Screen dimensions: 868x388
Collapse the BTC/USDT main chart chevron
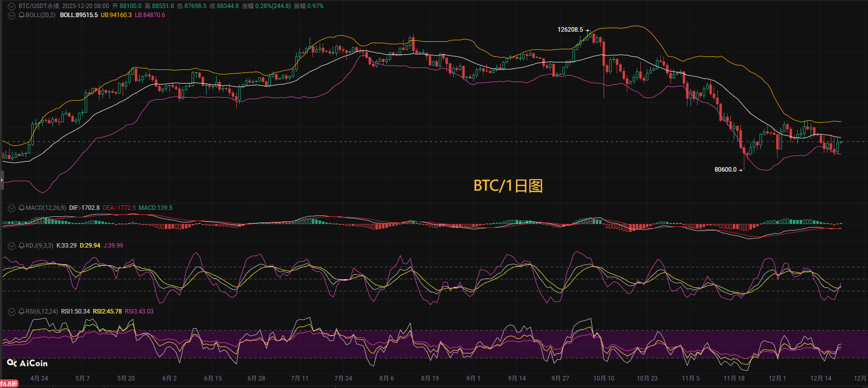pyautogui.click(x=12, y=6)
